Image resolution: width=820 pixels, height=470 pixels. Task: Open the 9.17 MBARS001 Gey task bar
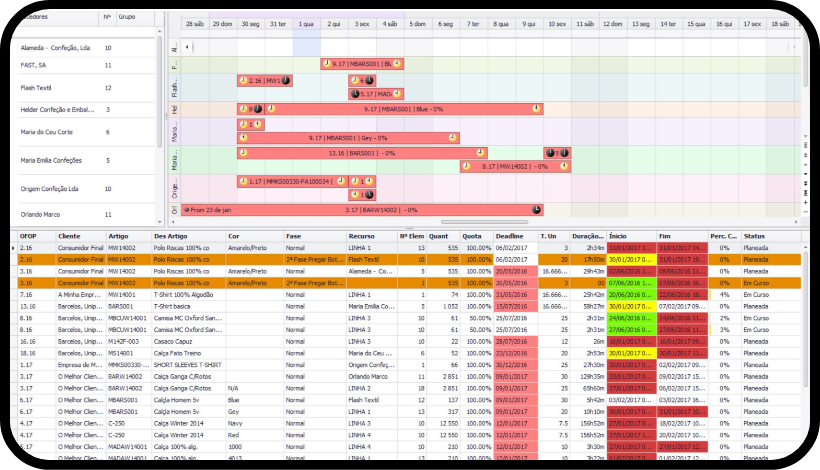tap(348, 138)
